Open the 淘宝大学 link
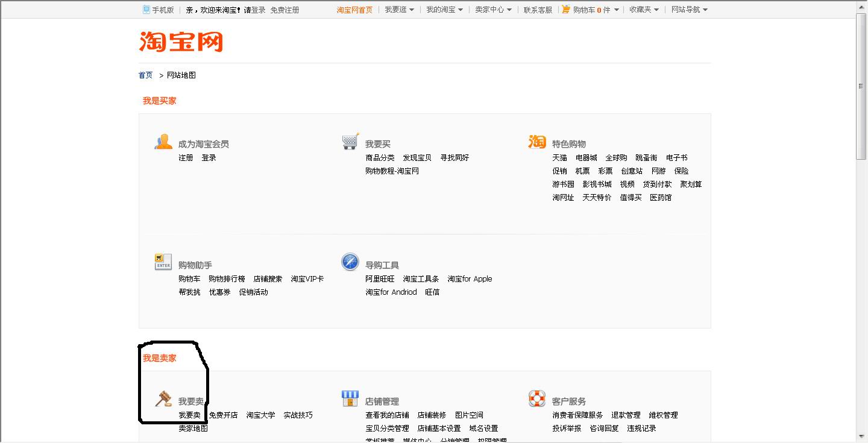The height and width of the screenshot is (443, 868). point(260,415)
